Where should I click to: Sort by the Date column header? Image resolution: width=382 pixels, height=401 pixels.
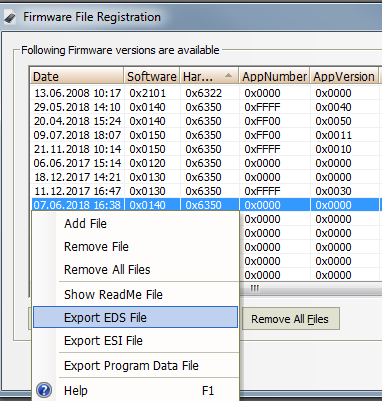click(77, 76)
